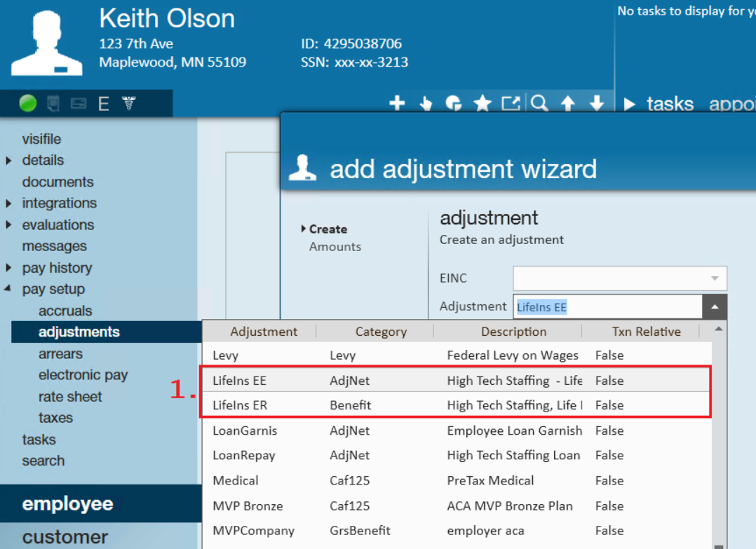Click the magnifying glass search icon
The image size is (756, 549).
coord(539,103)
